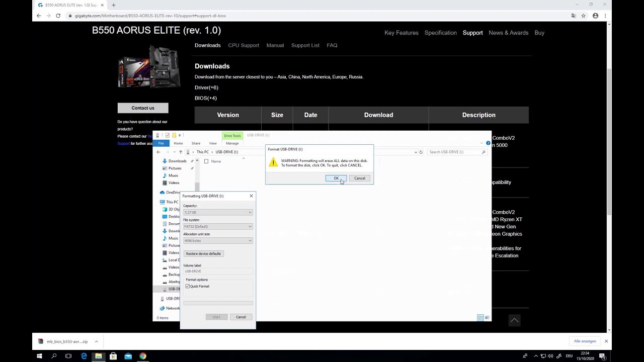Click the format progress bar
The width and height of the screenshot is (644, 362).
218,303
